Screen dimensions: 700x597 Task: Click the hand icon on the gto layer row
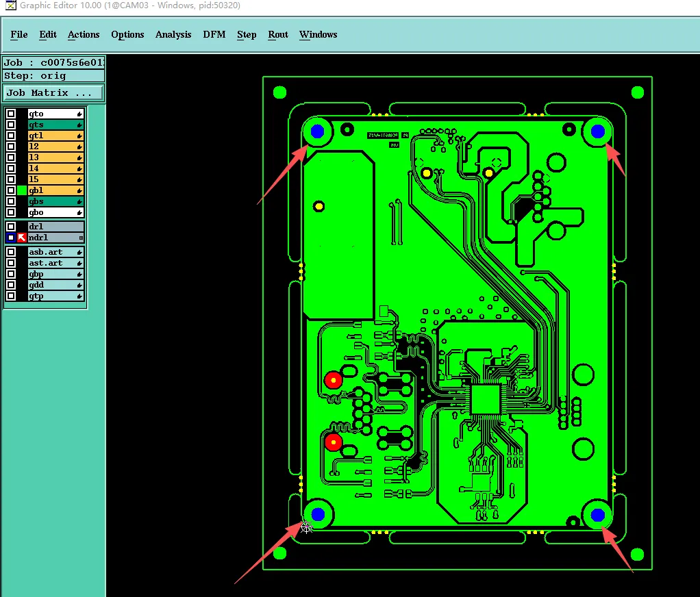[x=79, y=114]
